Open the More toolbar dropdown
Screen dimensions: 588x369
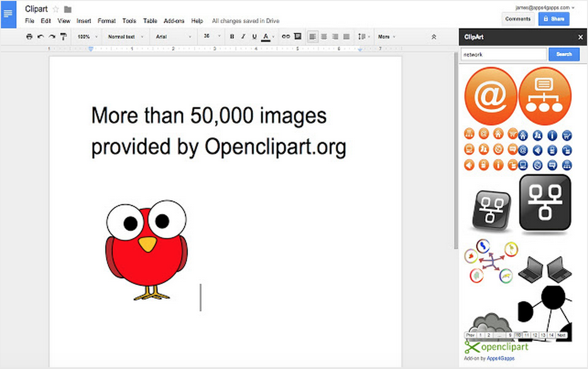[x=387, y=37]
